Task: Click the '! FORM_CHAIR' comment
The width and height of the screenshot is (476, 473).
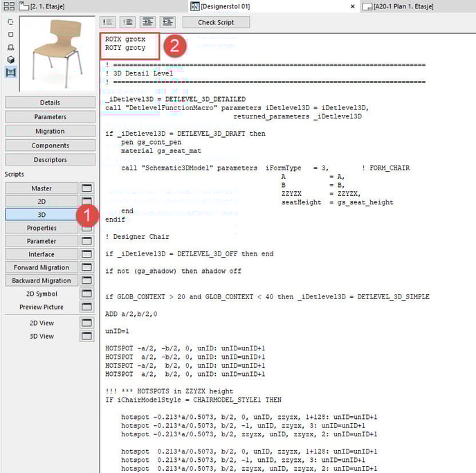Action: click(385, 168)
